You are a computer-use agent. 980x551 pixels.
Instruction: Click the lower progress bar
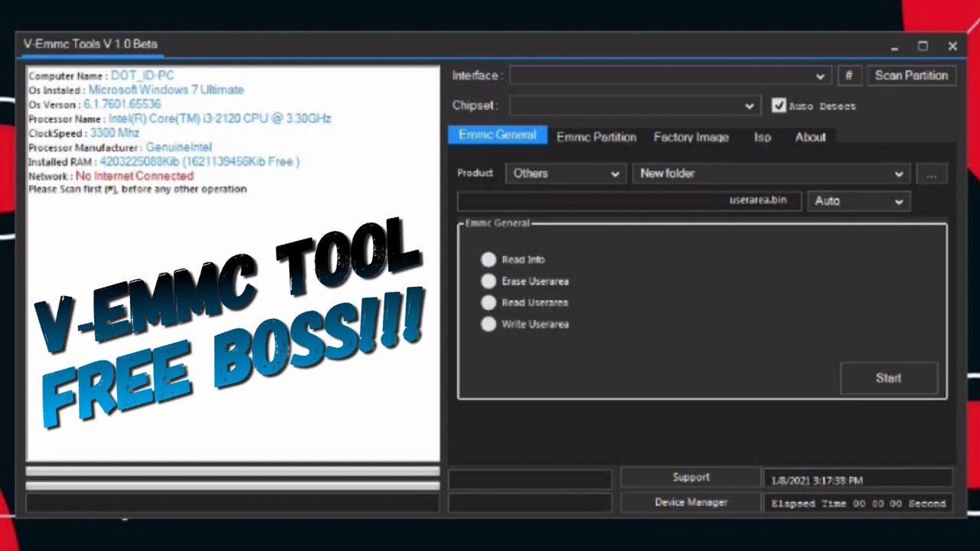click(233, 485)
